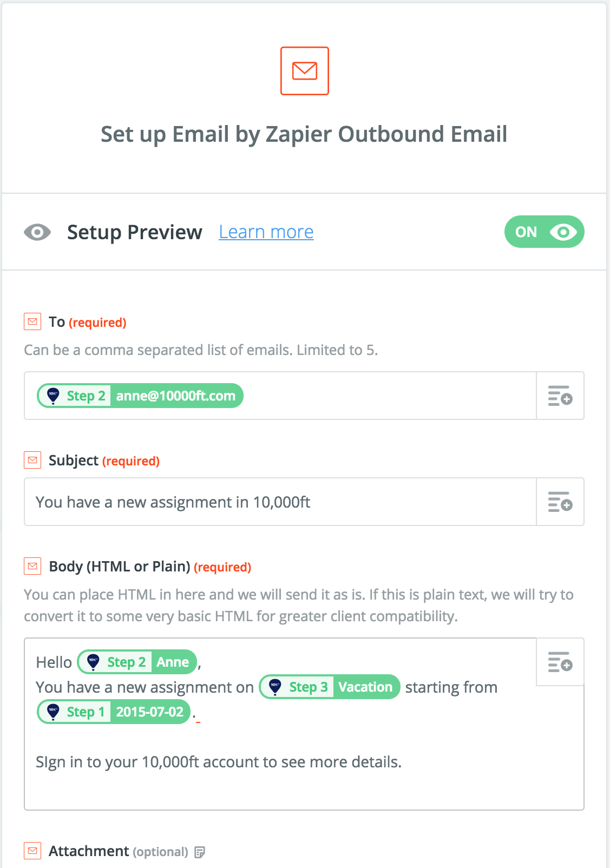
Task: Click the email icon beside the Body label
Action: 32,567
